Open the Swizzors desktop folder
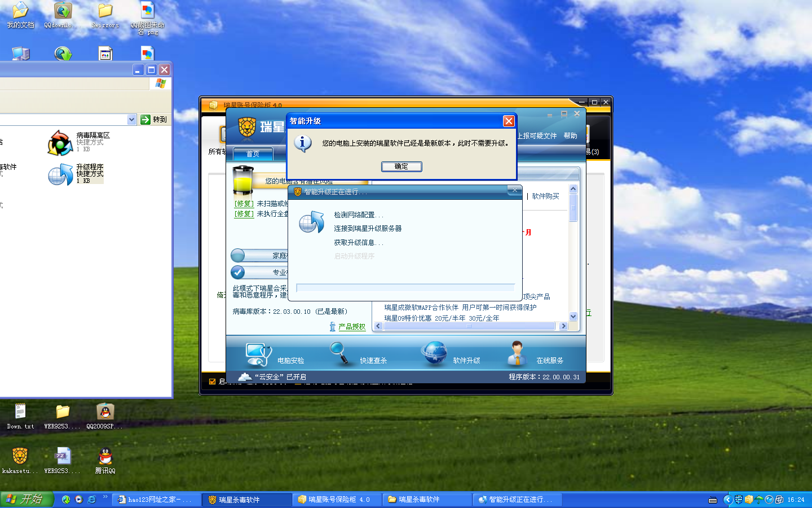The image size is (812, 508). [x=105, y=15]
